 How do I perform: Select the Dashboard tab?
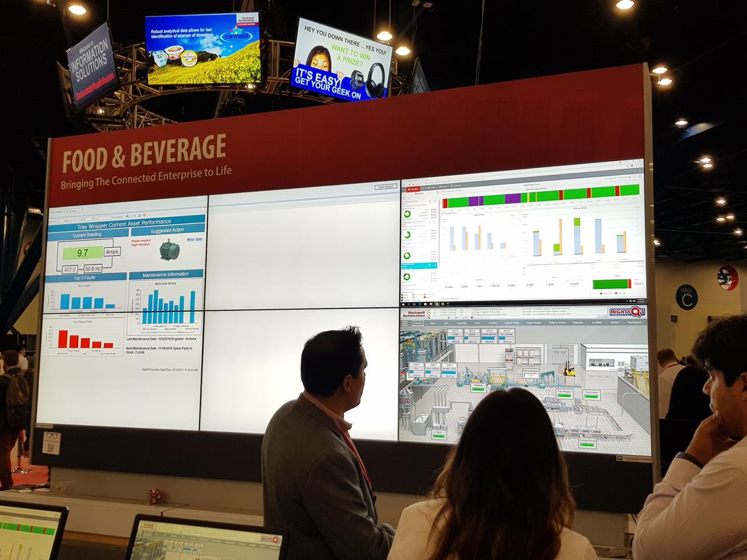tap(634, 322)
